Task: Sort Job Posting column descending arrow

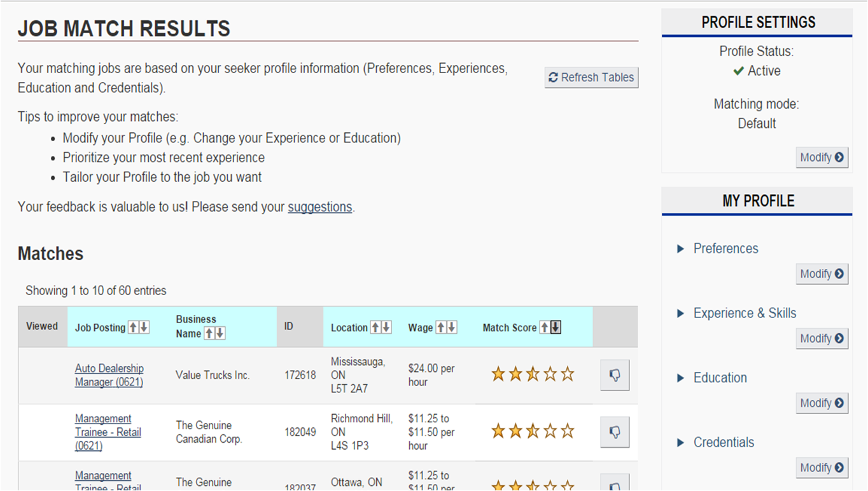Action: click(x=144, y=328)
